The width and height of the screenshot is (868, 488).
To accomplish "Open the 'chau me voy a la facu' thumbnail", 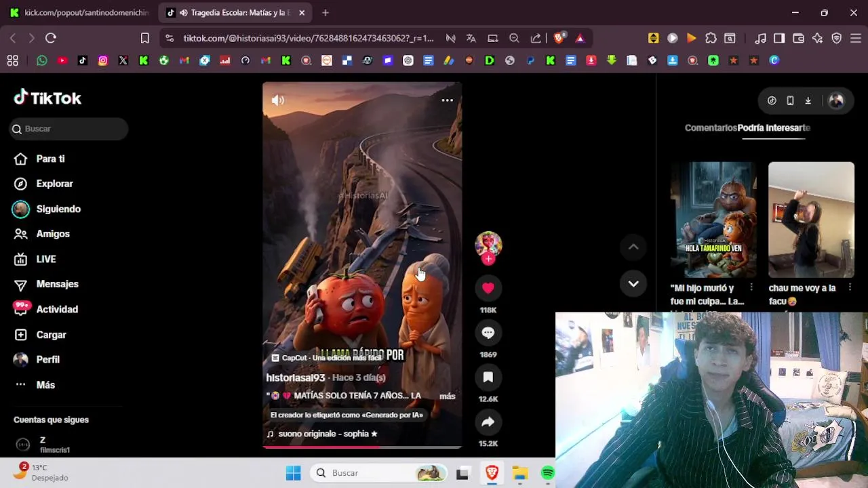I will tap(811, 220).
